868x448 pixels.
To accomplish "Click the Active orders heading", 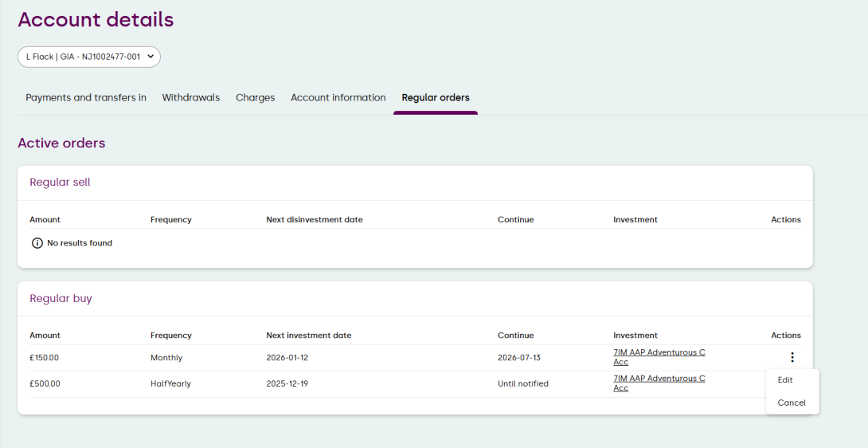I will pos(61,143).
